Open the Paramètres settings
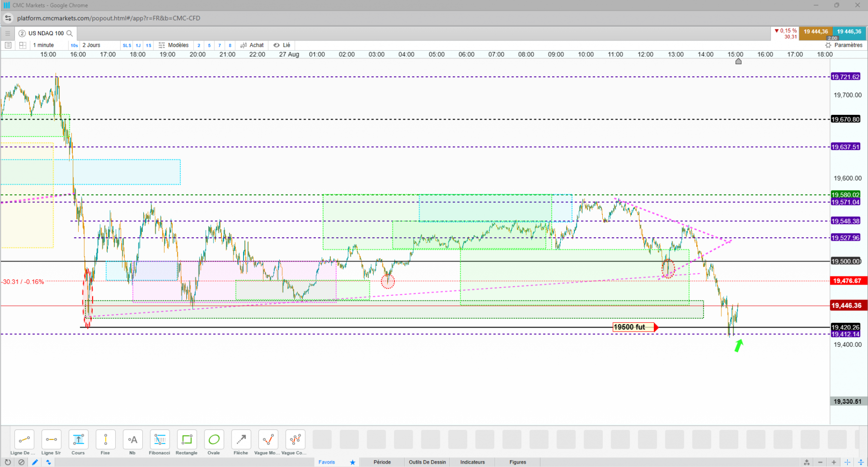The height and width of the screenshot is (467, 868). pos(844,45)
